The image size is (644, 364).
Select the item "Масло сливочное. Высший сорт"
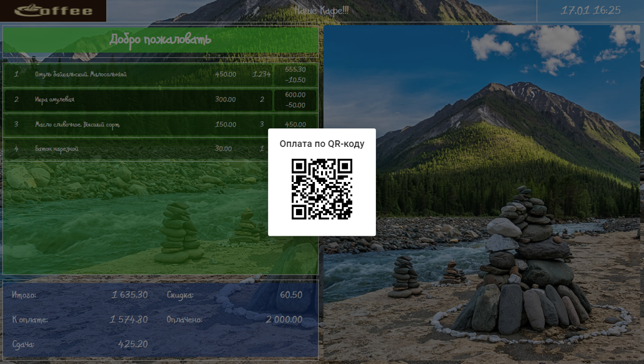click(77, 124)
